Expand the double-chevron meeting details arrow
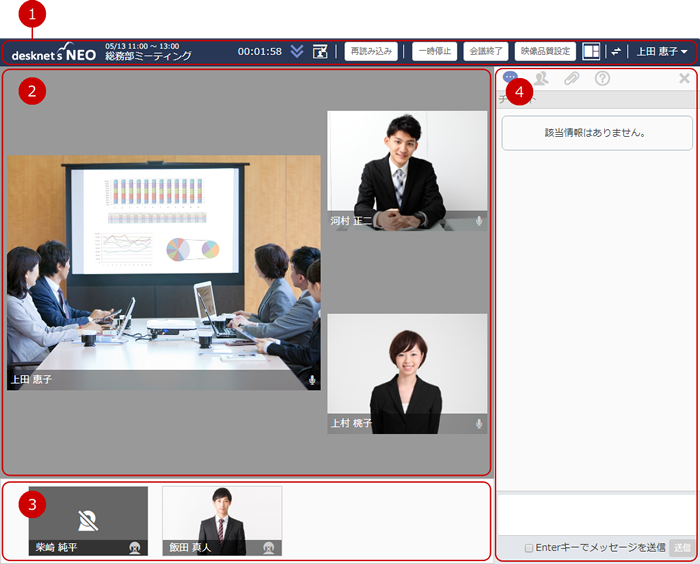 pyautogui.click(x=297, y=51)
